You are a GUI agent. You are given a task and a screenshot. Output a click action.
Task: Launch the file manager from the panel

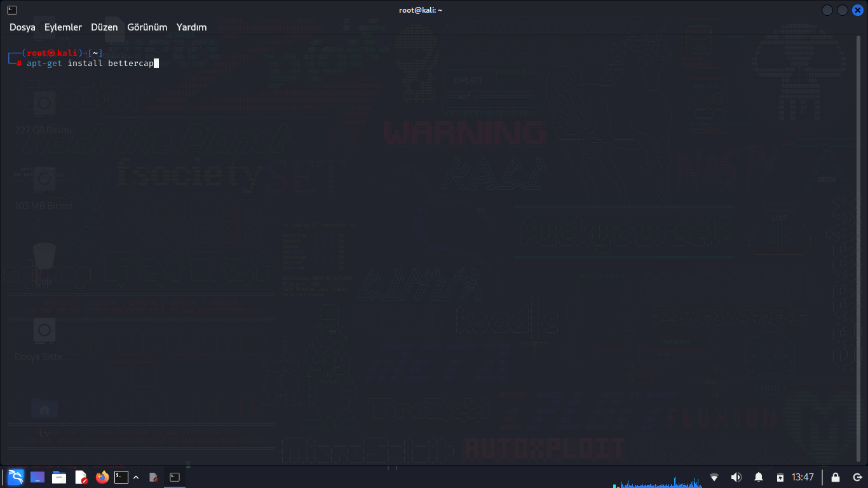tap(59, 477)
